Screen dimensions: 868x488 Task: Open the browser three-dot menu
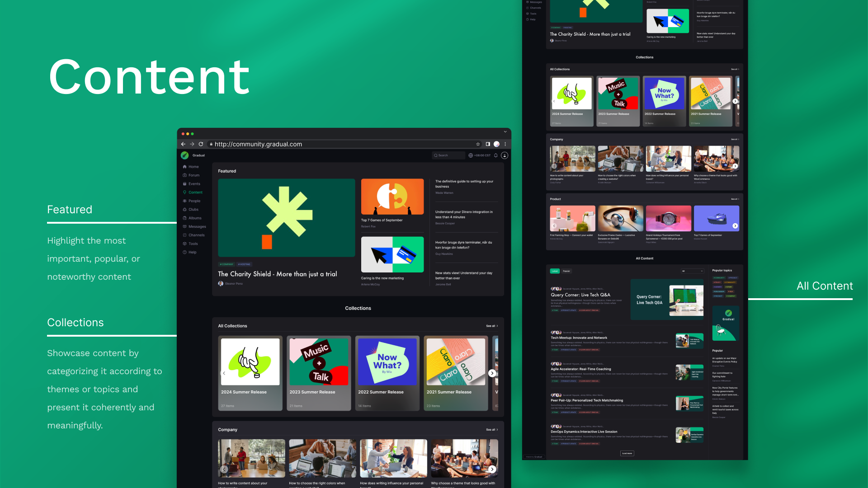tap(505, 144)
